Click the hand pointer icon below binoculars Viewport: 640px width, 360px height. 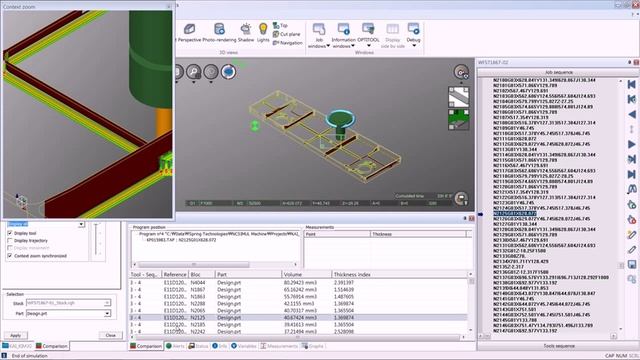(x=631, y=204)
